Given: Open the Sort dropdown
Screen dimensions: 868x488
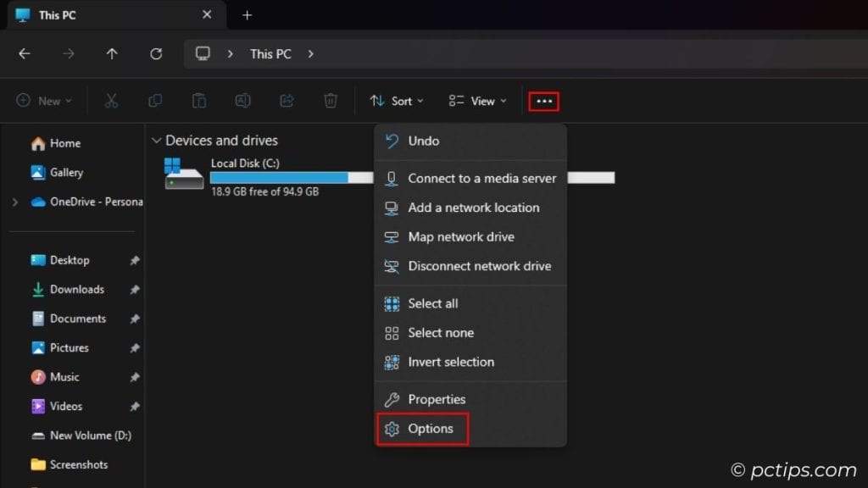Looking at the screenshot, I should [x=396, y=101].
